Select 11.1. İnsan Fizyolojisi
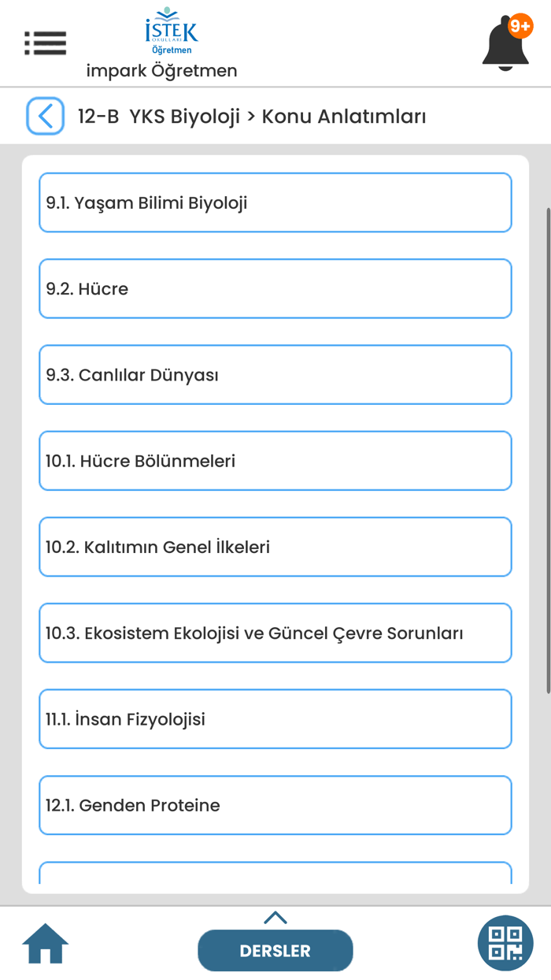 [x=275, y=718]
